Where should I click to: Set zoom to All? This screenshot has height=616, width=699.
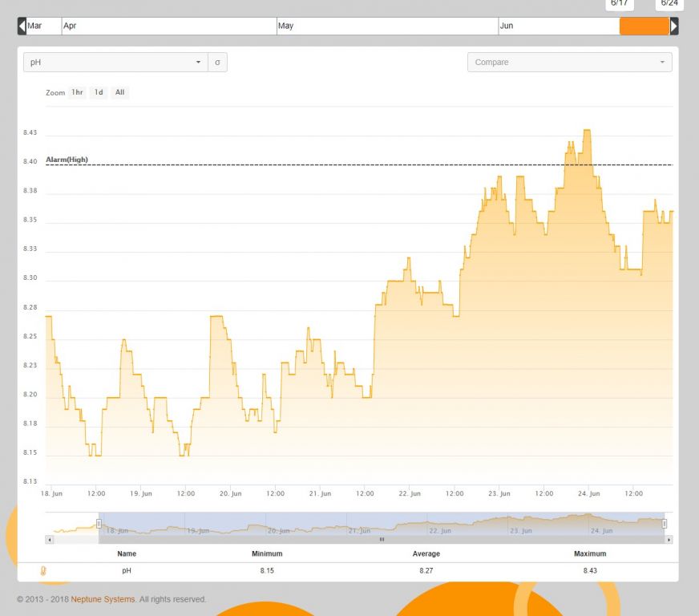pyautogui.click(x=119, y=92)
